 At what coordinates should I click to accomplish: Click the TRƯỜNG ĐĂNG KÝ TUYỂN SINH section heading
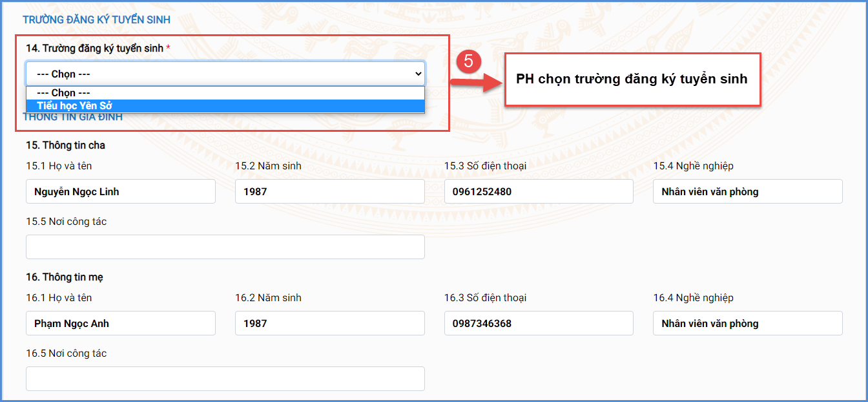pos(96,20)
